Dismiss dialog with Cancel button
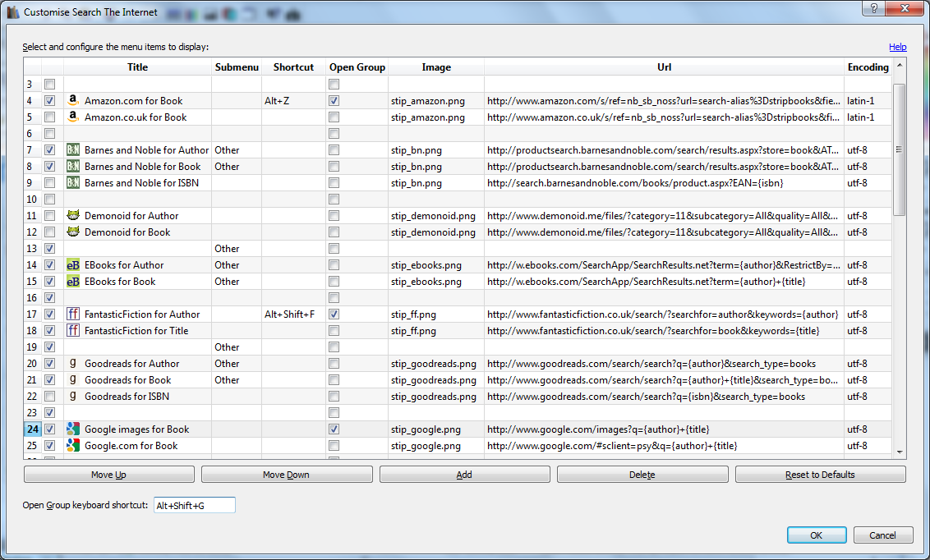Image resolution: width=930 pixels, height=560 pixels. coord(882,535)
